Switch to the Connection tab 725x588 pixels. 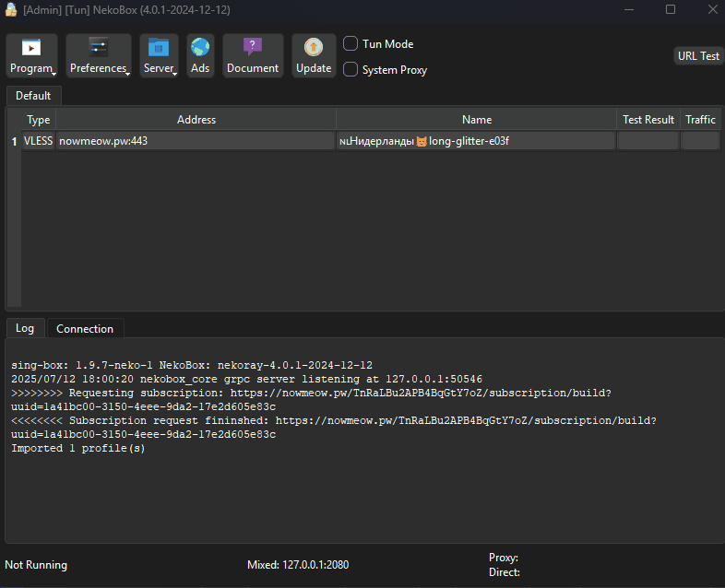[x=85, y=329]
